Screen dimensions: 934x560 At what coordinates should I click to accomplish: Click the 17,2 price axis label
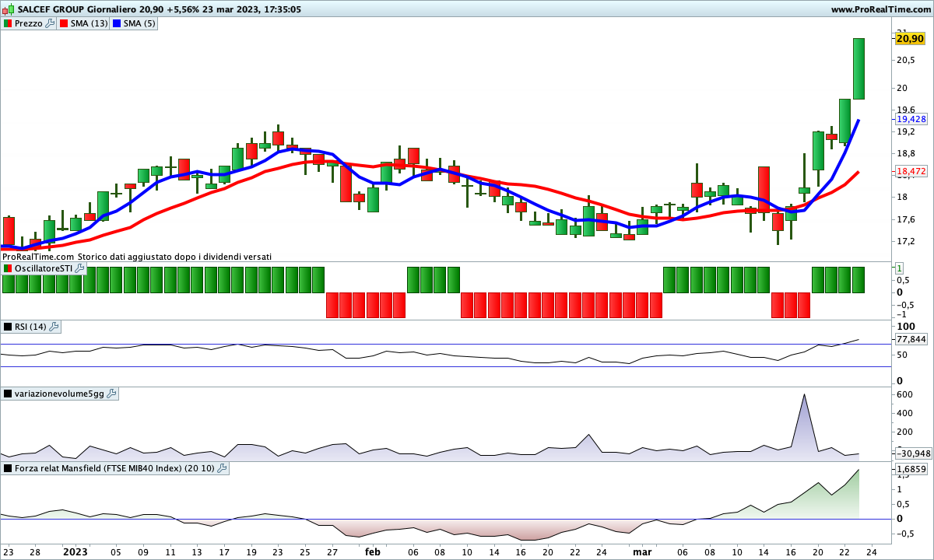point(905,241)
